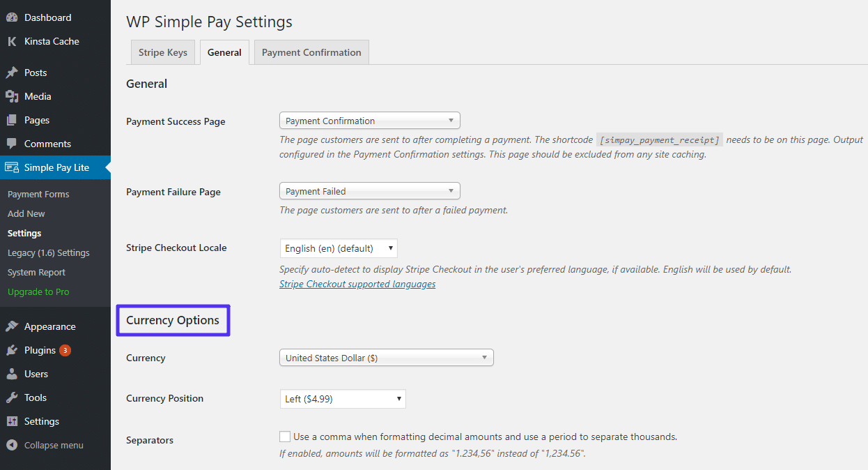Click the Tools wrench icon
This screenshot has height=470, width=868.
(12, 397)
